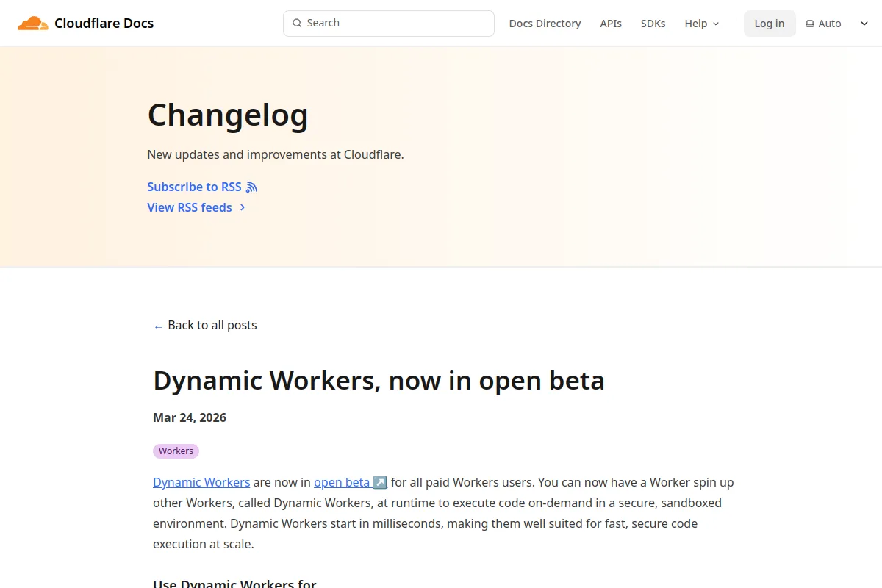Click the Cloudflare cloud logo icon
The image size is (882, 588).
32,24
